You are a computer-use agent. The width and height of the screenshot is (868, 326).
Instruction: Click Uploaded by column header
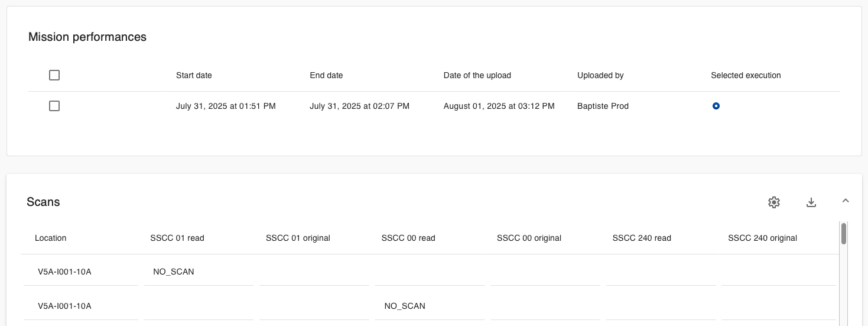click(x=600, y=75)
